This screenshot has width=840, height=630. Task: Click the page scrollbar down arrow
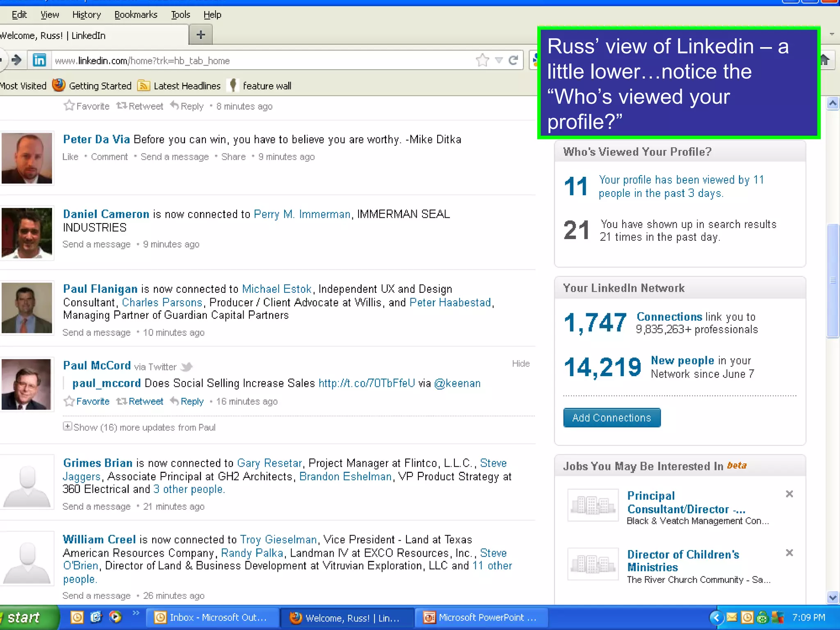[833, 597]
